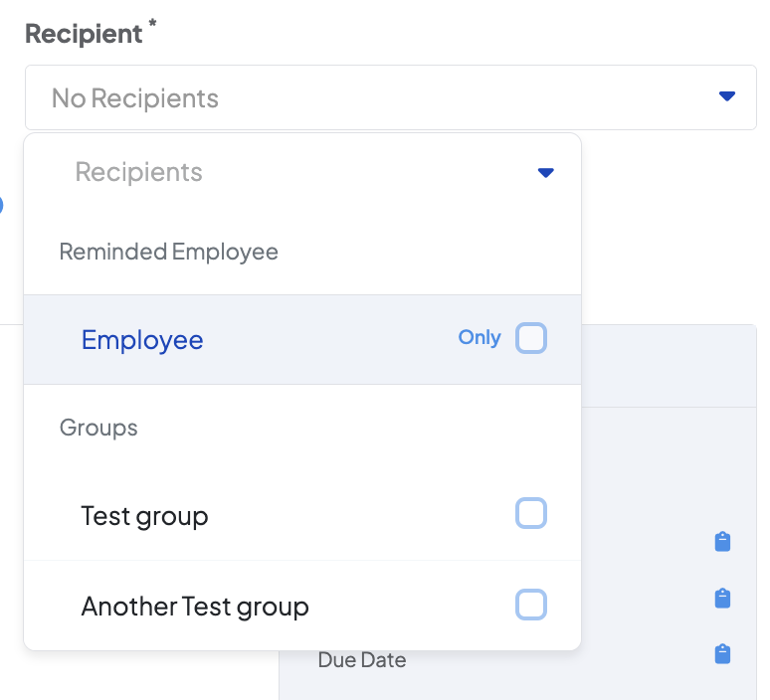Click the Only link beside Employee
This screenshot has width=770, height=700.
(x=479, y=337)
